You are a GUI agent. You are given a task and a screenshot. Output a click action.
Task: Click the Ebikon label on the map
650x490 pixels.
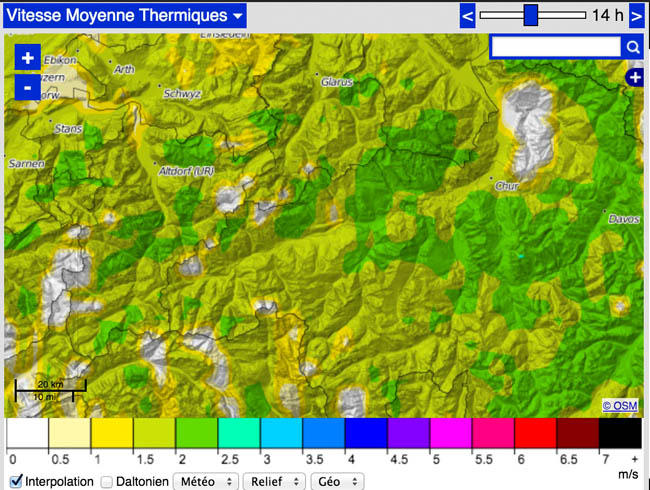point(60,61)
